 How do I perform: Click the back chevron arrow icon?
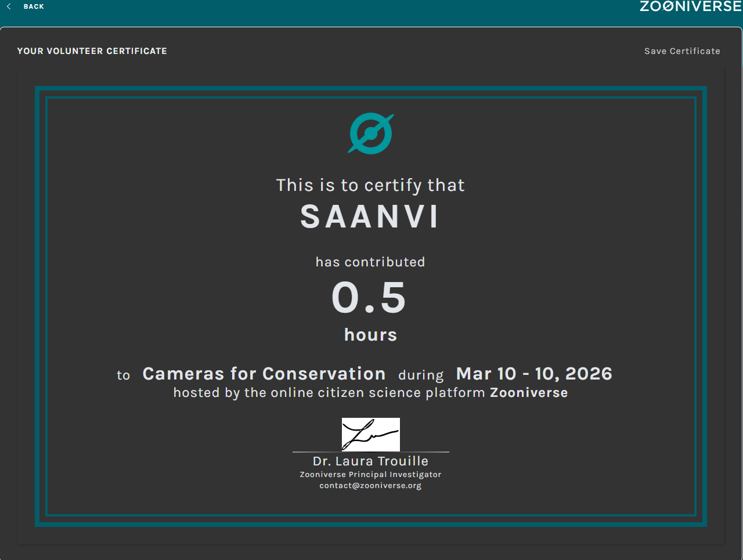[9, 6]
